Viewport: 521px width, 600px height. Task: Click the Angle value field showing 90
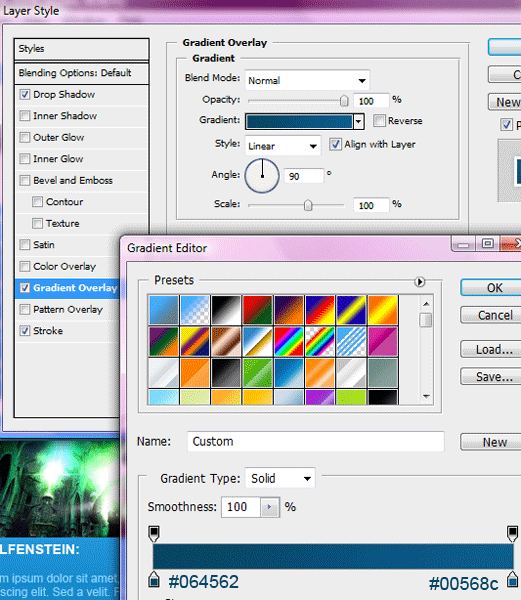[x=304, y=176]
